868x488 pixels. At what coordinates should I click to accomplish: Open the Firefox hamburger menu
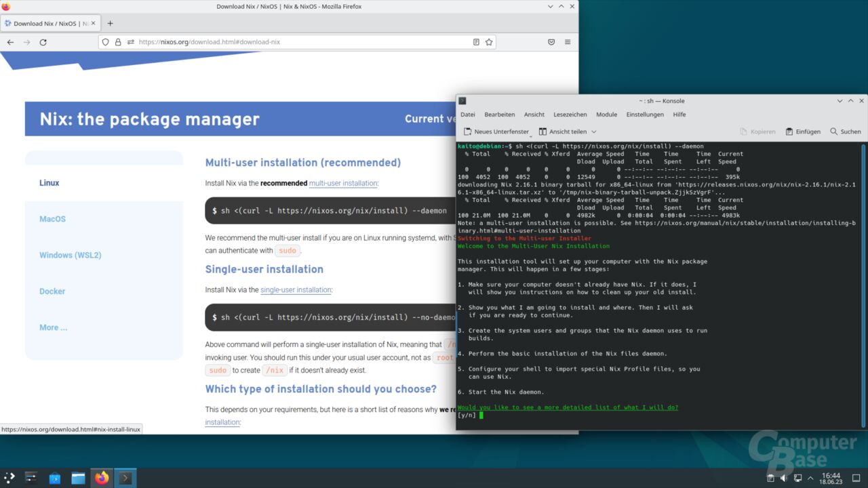pos(567,41)
